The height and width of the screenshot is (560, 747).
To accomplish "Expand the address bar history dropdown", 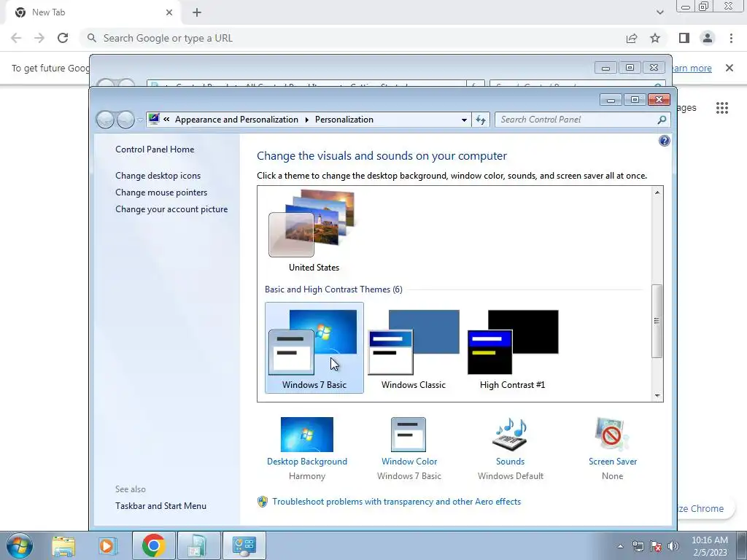I will 464,120.
